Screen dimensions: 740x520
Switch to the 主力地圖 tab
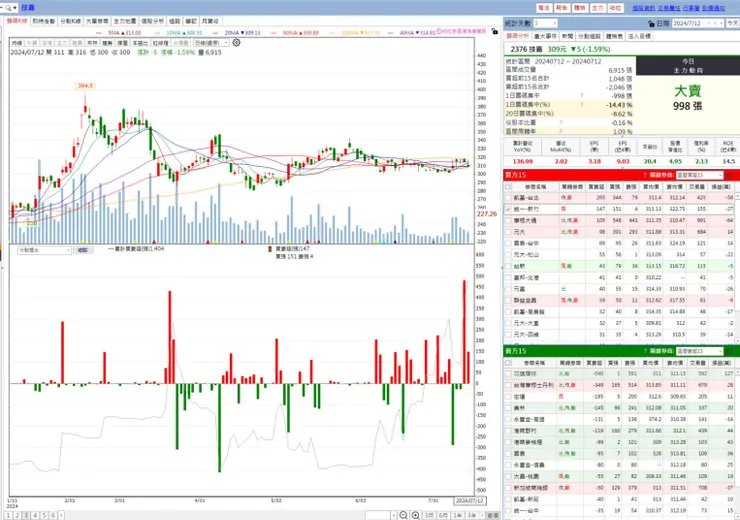point(125,21)
